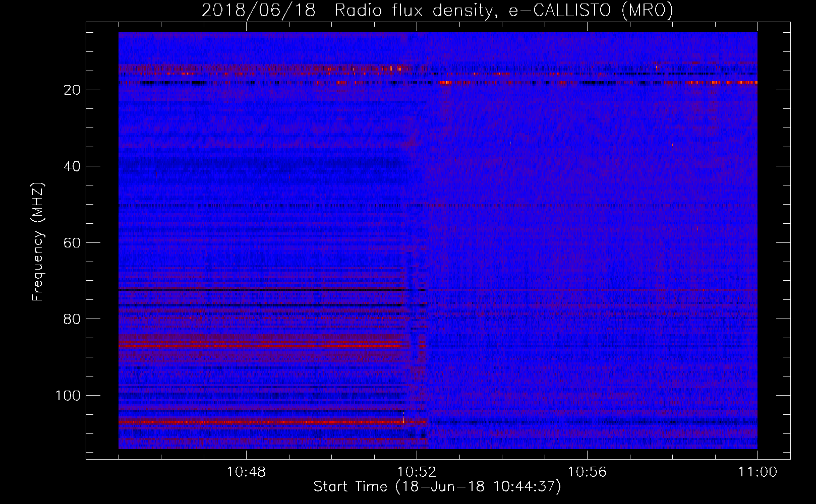Click the 'Frequency (MHZ)' axis label

click(38, 242)
